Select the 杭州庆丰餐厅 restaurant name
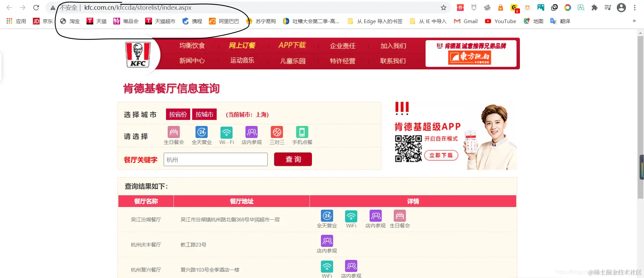The height and width of the screenshot is (278, 644). coord(146,245)
